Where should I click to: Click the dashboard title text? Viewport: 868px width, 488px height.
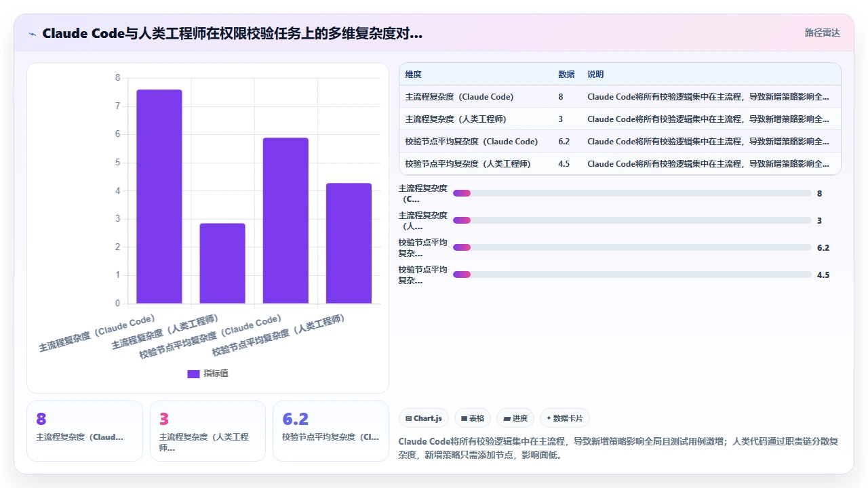232,33
